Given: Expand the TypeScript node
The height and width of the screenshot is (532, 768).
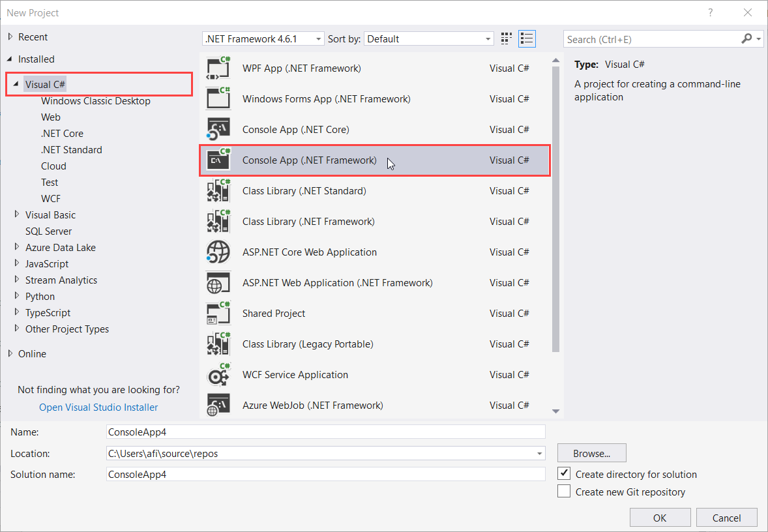Looking at the screenshot, I should 17,312.
